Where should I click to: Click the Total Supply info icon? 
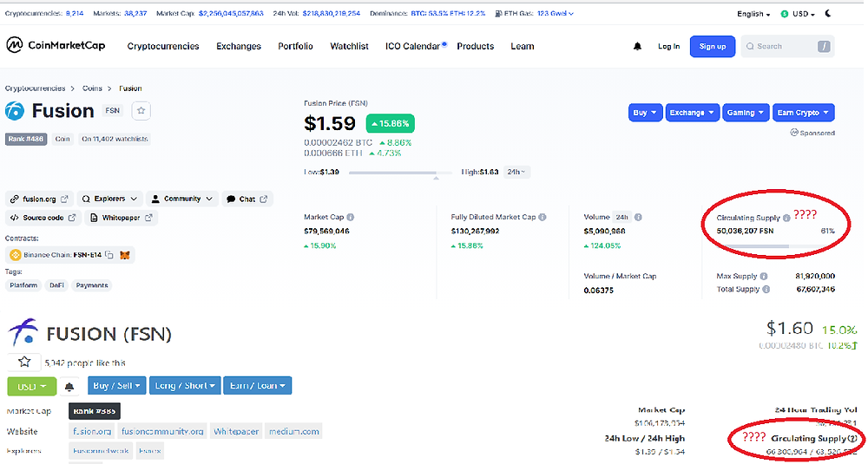tap(766, 289)
